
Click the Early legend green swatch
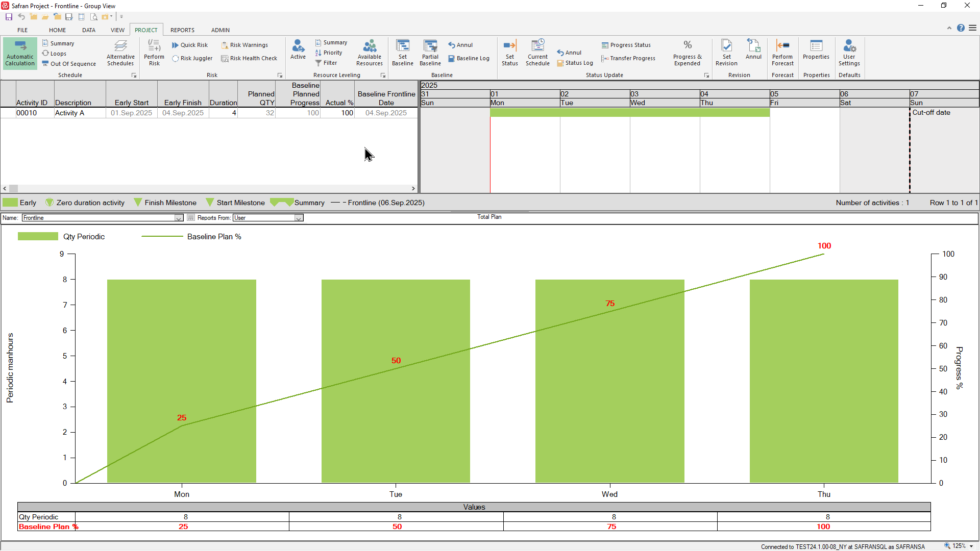(10, 203)
